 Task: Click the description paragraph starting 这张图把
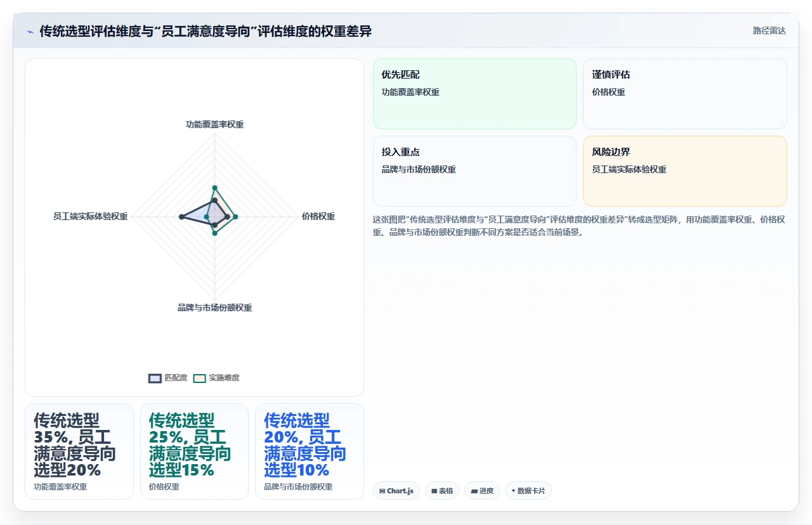pyautogui.click(x=579, y=226)
